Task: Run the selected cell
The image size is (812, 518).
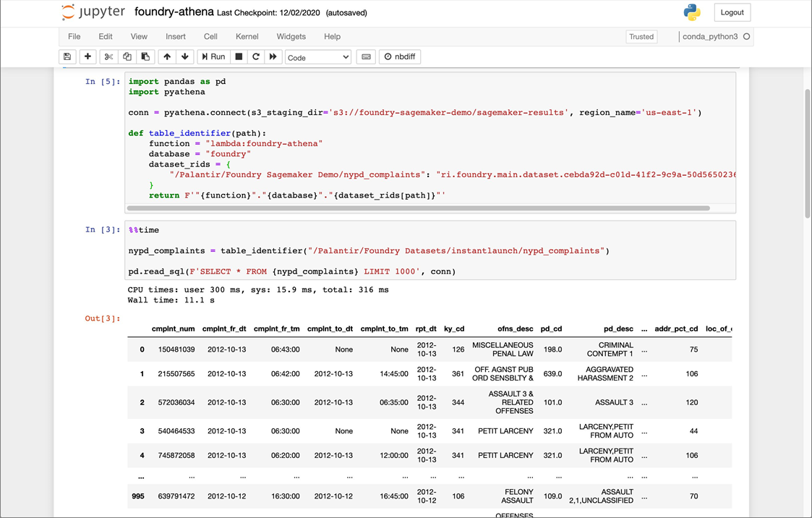Action: [213, 56]
